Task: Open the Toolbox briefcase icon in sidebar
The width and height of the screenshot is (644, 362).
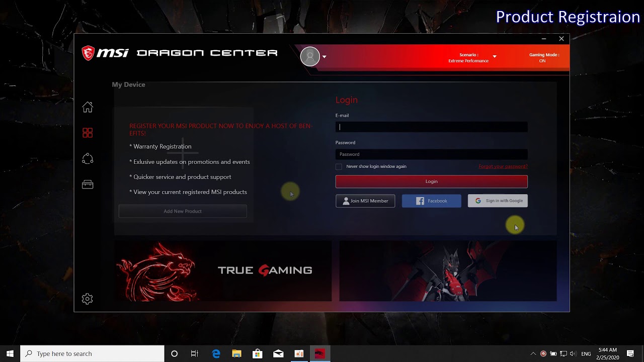Action: click(88, 185)
